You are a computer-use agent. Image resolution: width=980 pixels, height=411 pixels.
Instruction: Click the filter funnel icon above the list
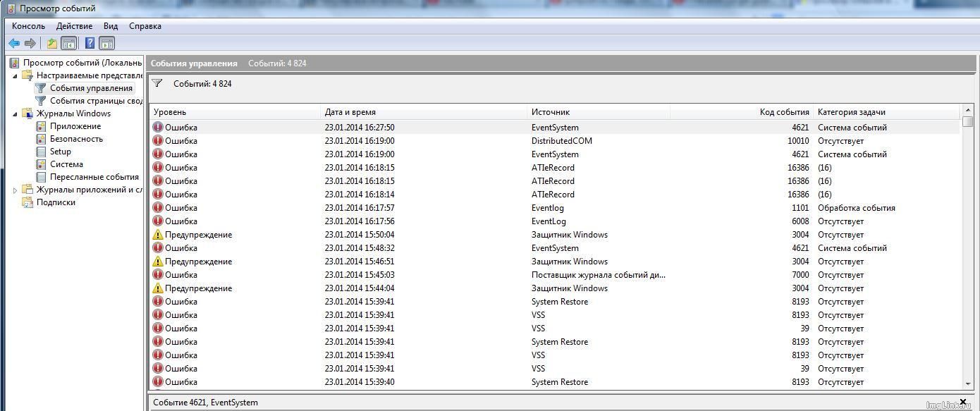[x=157, y=83]
